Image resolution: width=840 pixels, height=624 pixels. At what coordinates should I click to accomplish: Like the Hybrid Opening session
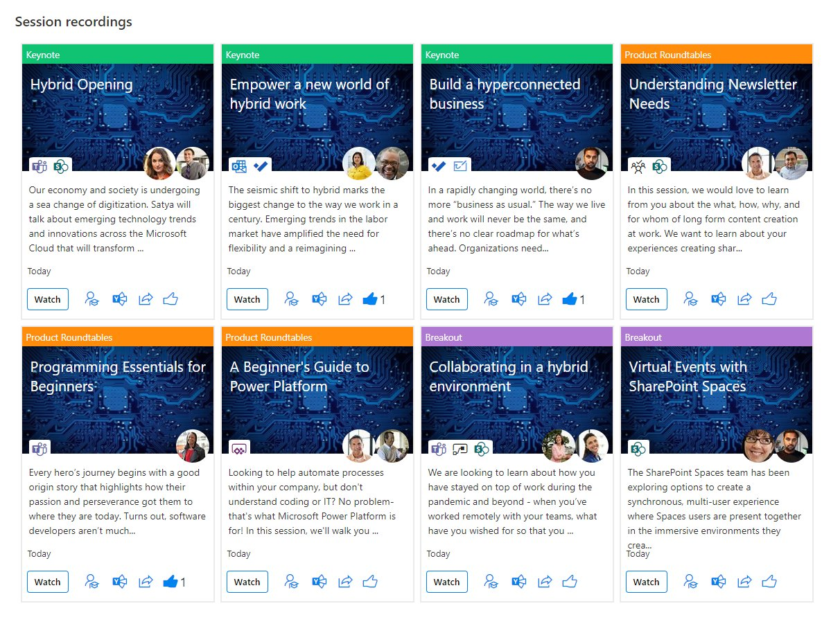pyautogui.click(x=170, y=299)
